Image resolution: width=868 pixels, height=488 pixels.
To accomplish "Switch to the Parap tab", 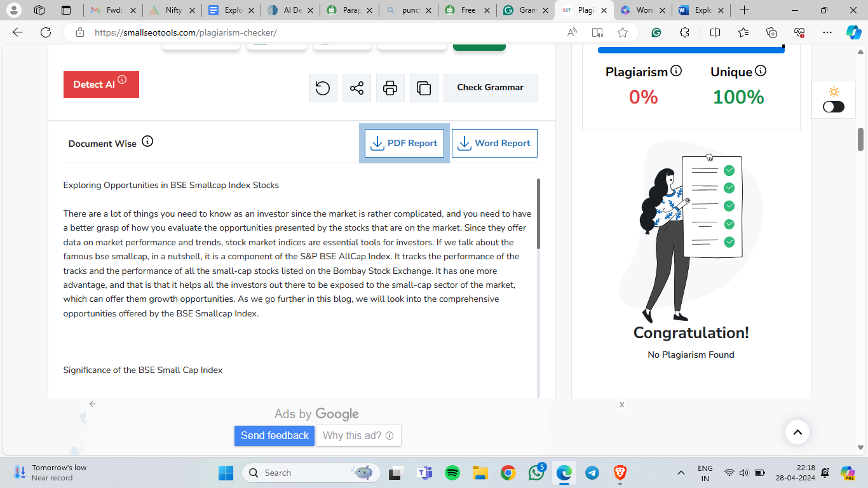I will pos(349,10).
